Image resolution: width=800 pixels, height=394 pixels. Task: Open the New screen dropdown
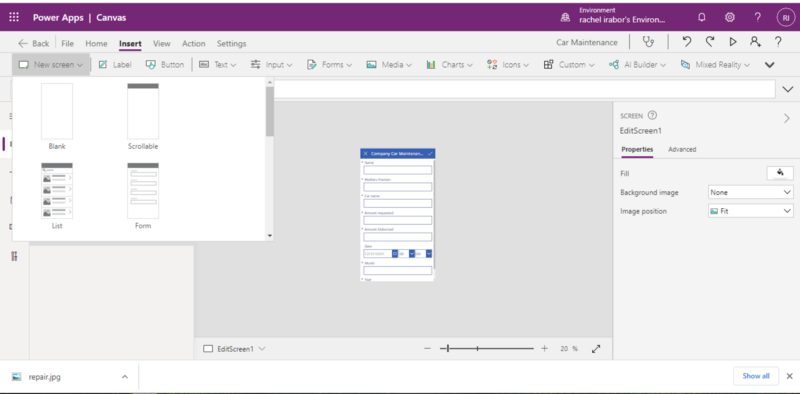coord(51,65)
